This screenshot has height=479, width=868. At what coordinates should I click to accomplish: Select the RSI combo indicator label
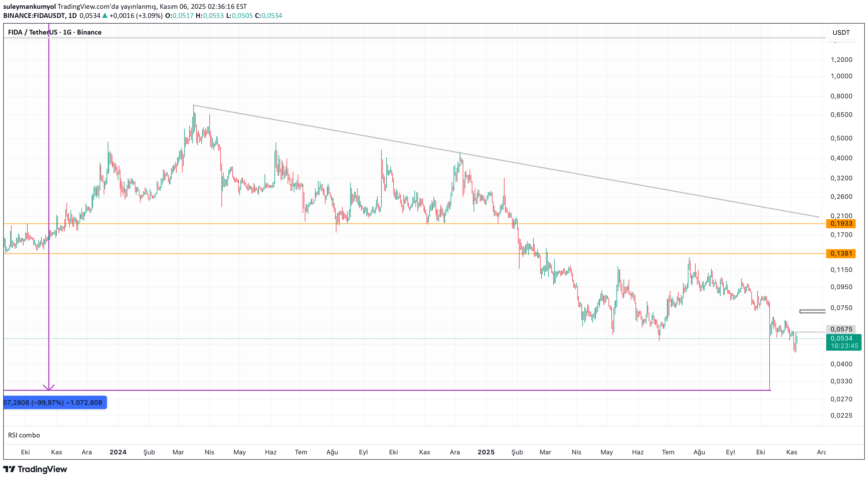[24, 435]
